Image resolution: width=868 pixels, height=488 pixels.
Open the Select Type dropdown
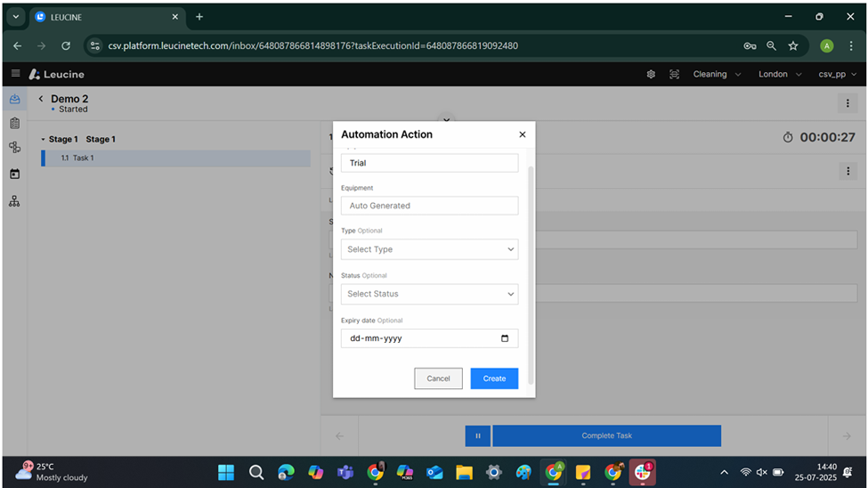[429, 249]
